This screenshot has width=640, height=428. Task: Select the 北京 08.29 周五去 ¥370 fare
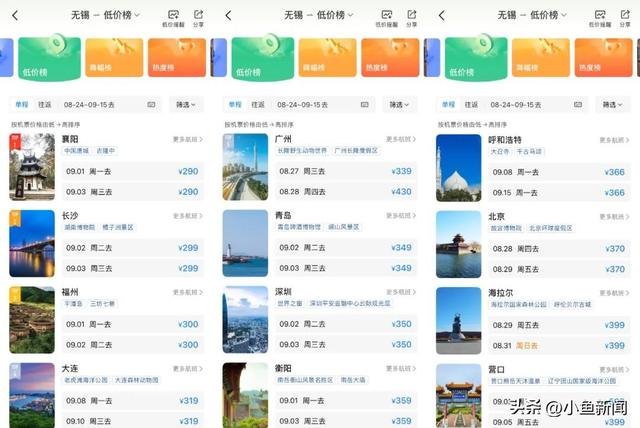(559, 269)
